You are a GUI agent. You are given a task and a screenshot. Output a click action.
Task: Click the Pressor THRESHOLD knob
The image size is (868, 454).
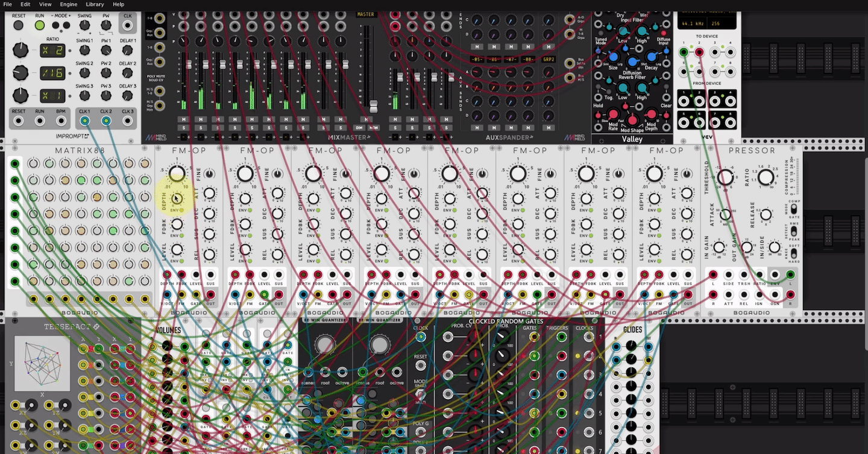pyautogui.click(x=726, y=178)
